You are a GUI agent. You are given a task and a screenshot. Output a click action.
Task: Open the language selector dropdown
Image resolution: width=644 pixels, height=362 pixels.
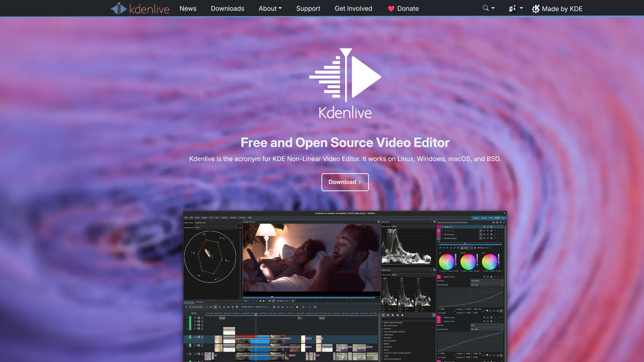pos(516,9)
